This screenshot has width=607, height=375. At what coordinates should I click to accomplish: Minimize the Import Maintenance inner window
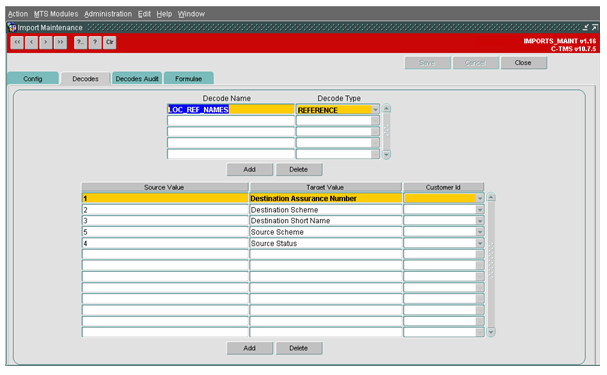[x=586, y=27]
